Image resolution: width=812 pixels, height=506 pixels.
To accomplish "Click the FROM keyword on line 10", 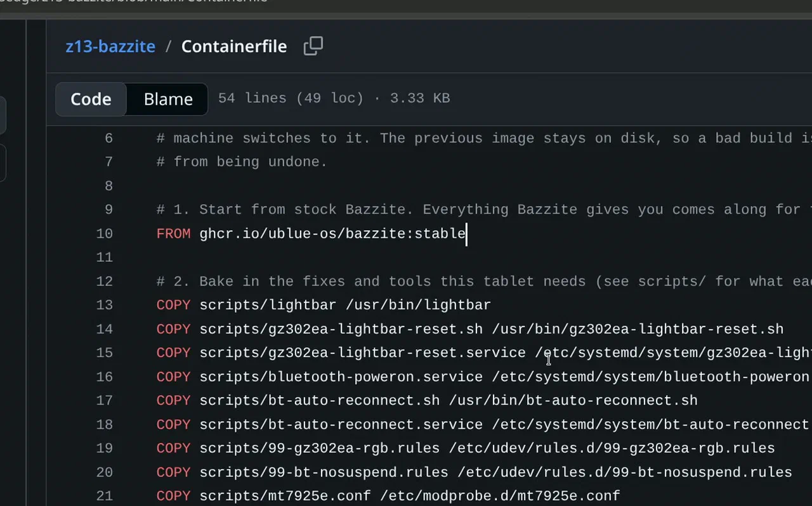I will tap(173, 233).
